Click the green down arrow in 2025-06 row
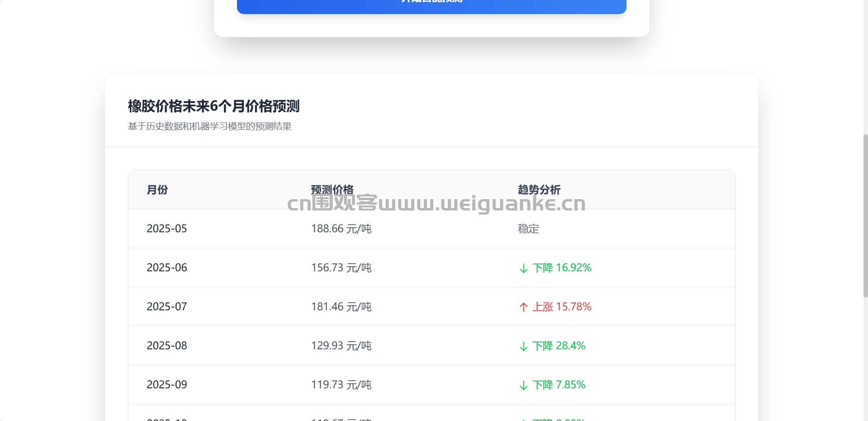 coord(523,268)
